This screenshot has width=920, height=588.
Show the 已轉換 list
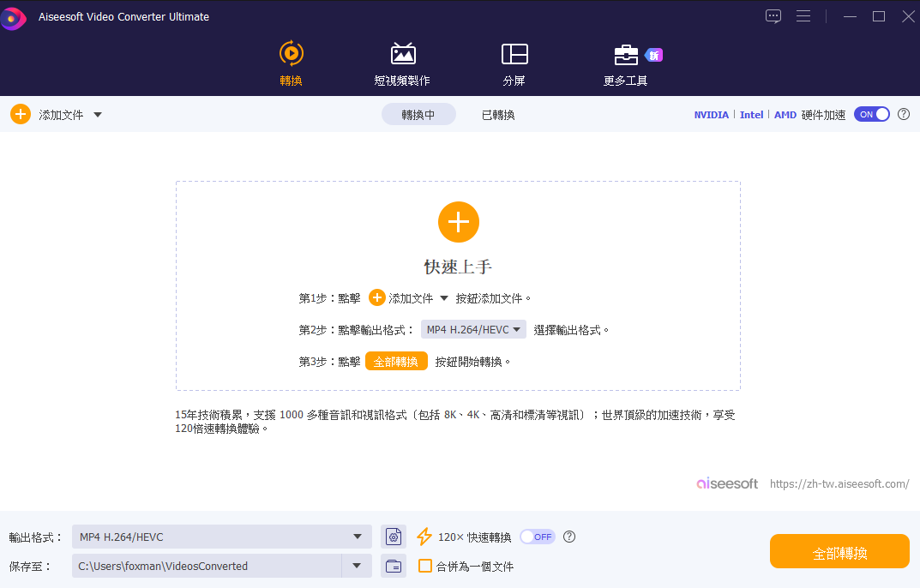tap(498, 115)
